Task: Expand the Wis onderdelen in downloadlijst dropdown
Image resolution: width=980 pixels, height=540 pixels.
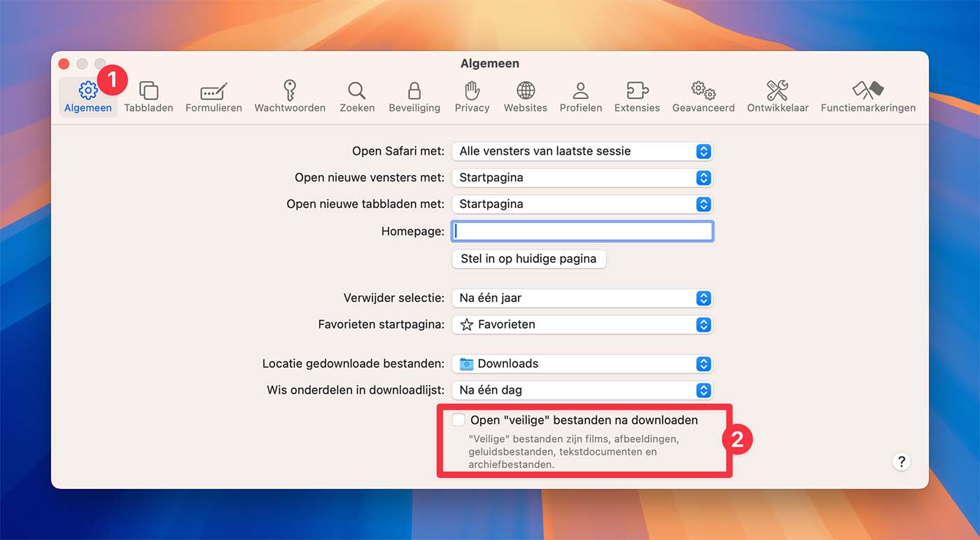Action: coord(582,391)
